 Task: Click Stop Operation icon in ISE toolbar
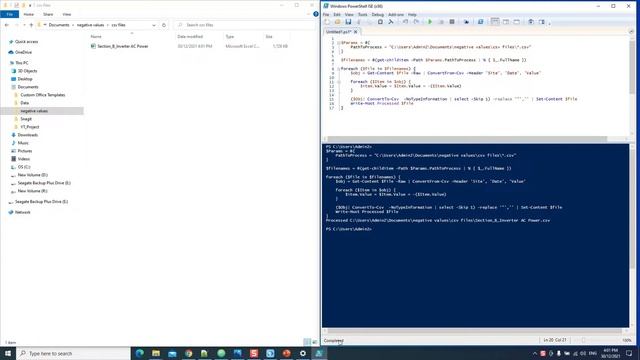[452, 22]
